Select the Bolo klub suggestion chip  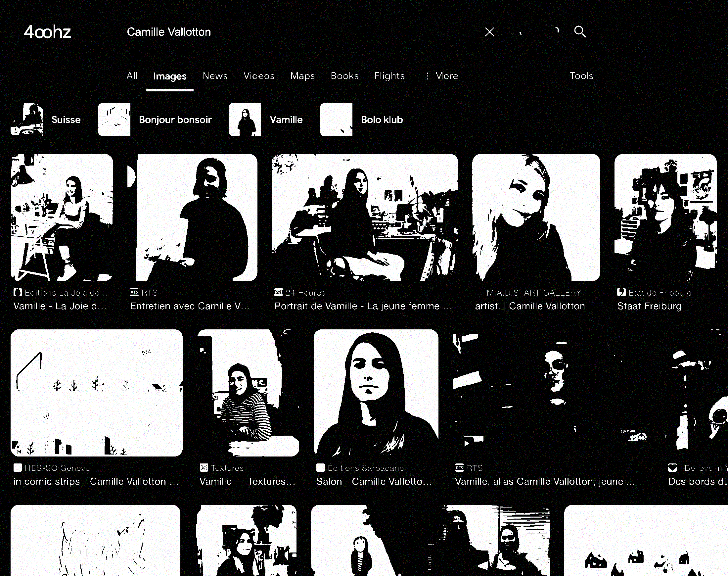[362, 120]
